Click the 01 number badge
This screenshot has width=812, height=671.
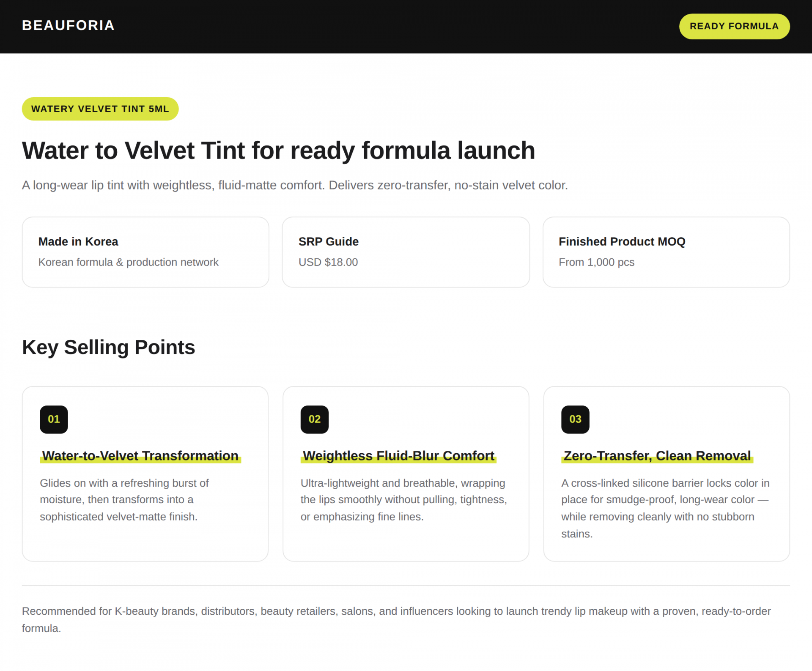tap(54, 419)
